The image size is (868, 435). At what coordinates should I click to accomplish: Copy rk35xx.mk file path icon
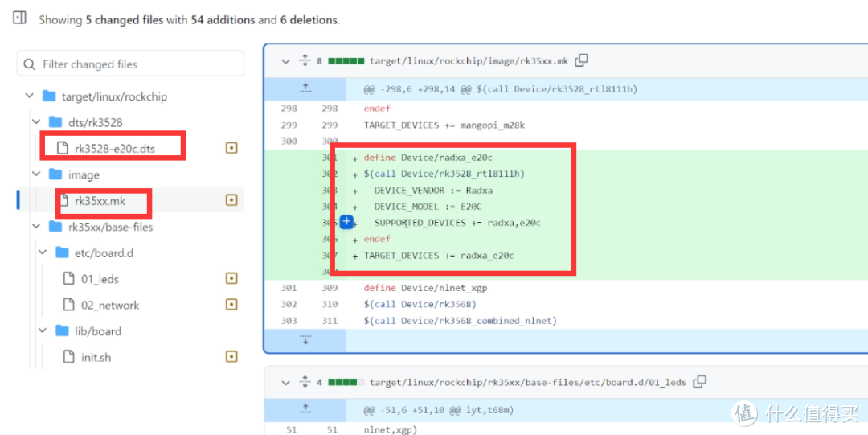581,60
